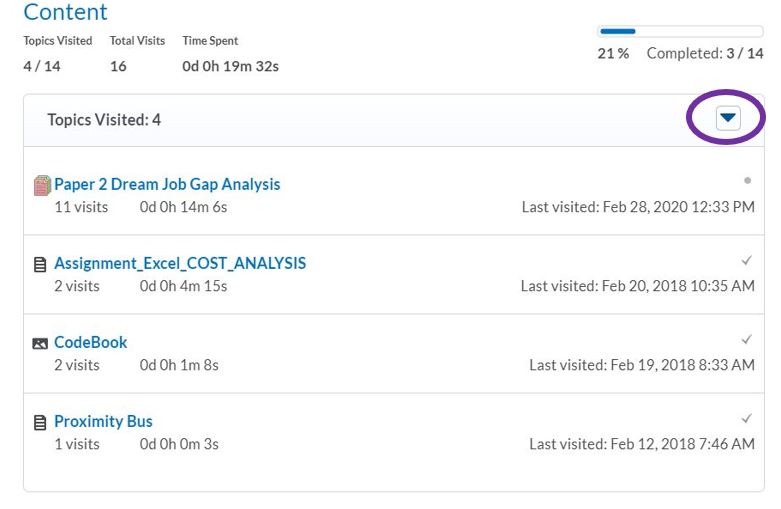Click the Assignment_Excel_COST_ANALYSIS completion checkmark

click(746, 261)
